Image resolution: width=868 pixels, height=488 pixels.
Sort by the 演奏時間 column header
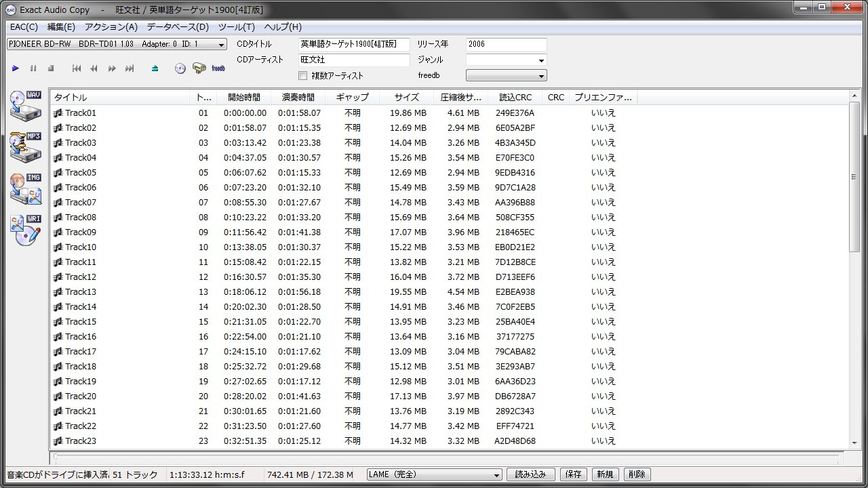(298, 98)
